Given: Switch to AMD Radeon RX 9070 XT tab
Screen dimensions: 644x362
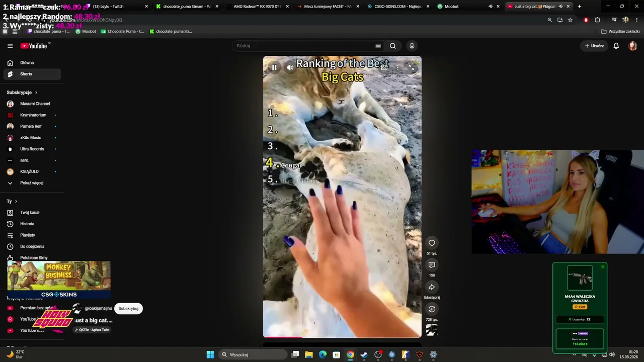Looking at the screenshot, I should pyautogui.click(x=257, y=7).
